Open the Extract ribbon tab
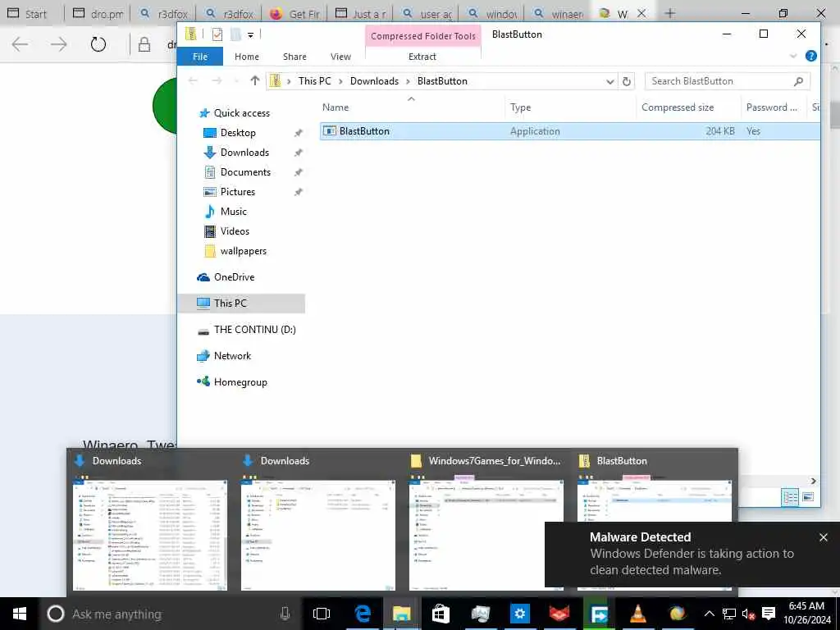 (x=422, y=57)
